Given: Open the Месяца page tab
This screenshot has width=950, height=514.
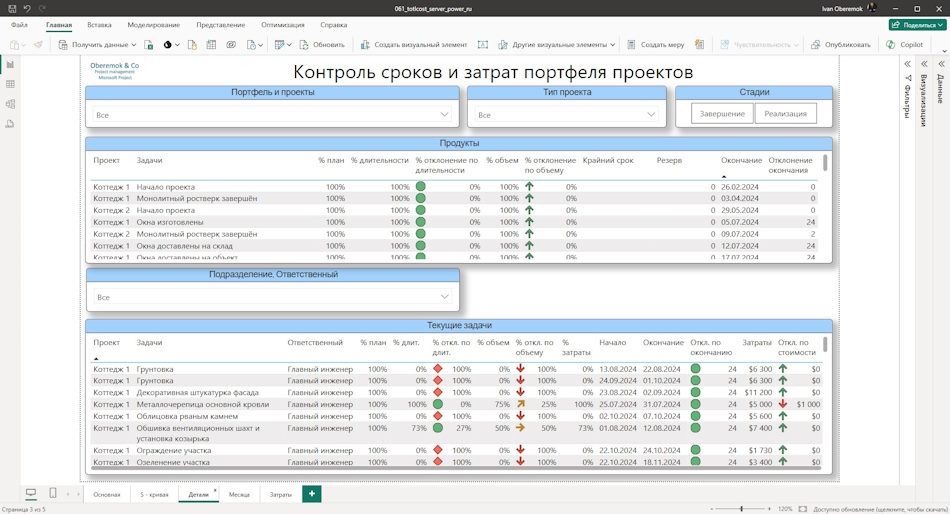Looking at the screenshot, I should [x=239, y=495].
